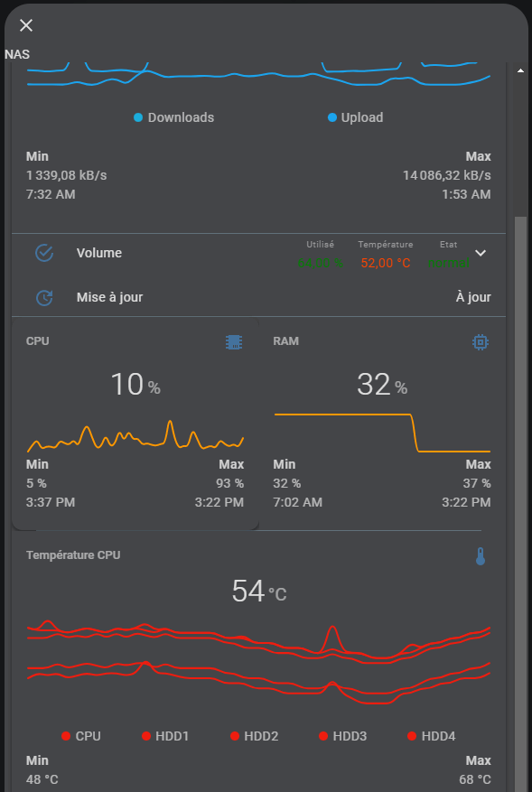Click the CPU chip icon
This screenshot has width=532, height=792.
pyautogui.click(x=233, y=342)
